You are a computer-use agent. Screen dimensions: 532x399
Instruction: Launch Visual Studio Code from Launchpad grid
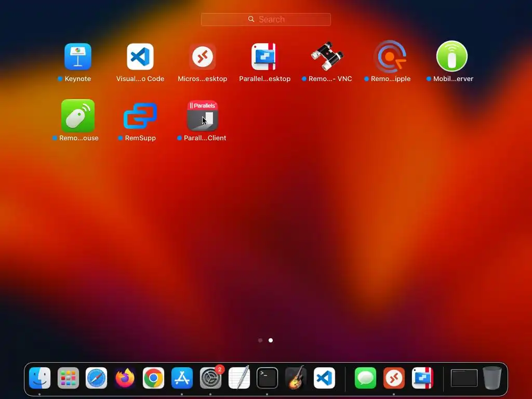(x=140, y=57)
